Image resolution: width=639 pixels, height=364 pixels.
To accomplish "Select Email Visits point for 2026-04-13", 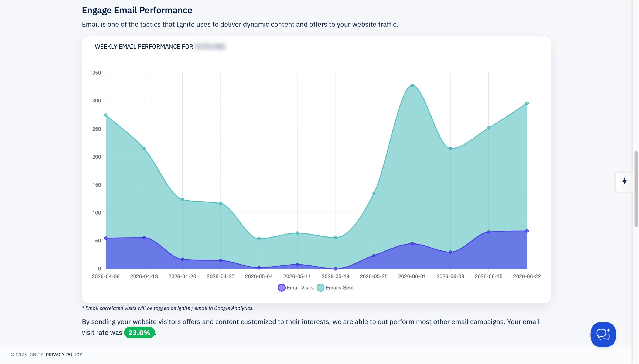I will [x=144, y=238].
